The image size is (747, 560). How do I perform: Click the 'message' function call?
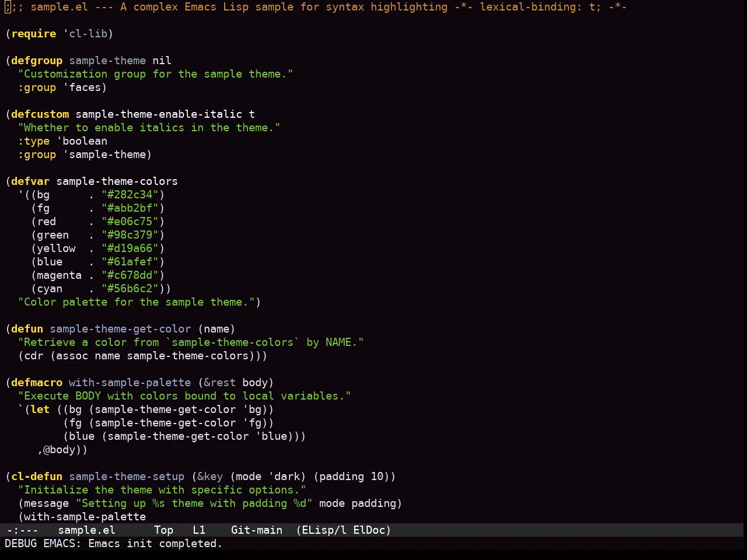[x=47, y=503]
